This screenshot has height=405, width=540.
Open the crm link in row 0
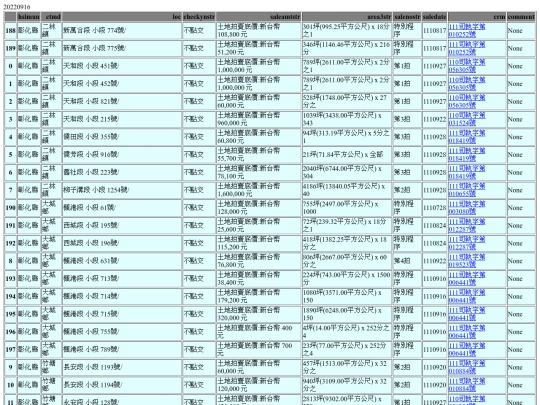[x=467, y=66]
